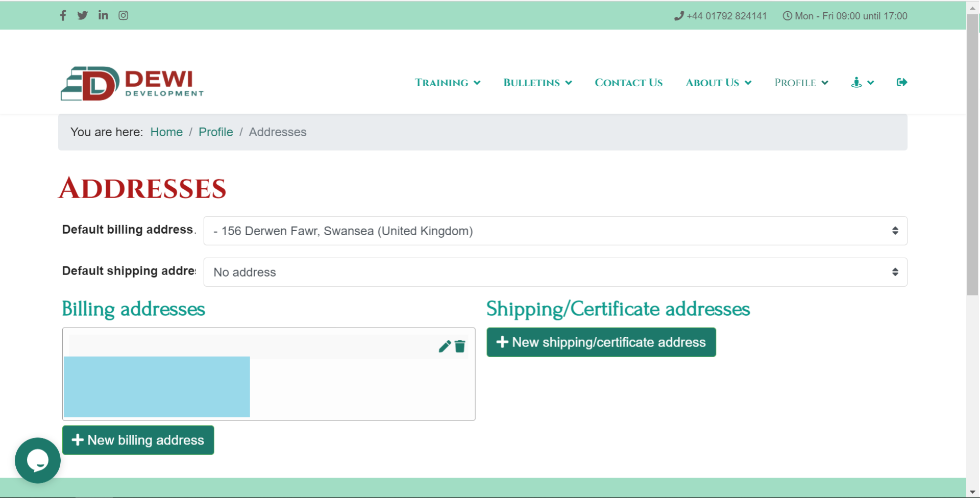The width and height of the screenshot is (980, 498).
Task: Open the LinkedIn social icon
Action: tap(103, 15)
